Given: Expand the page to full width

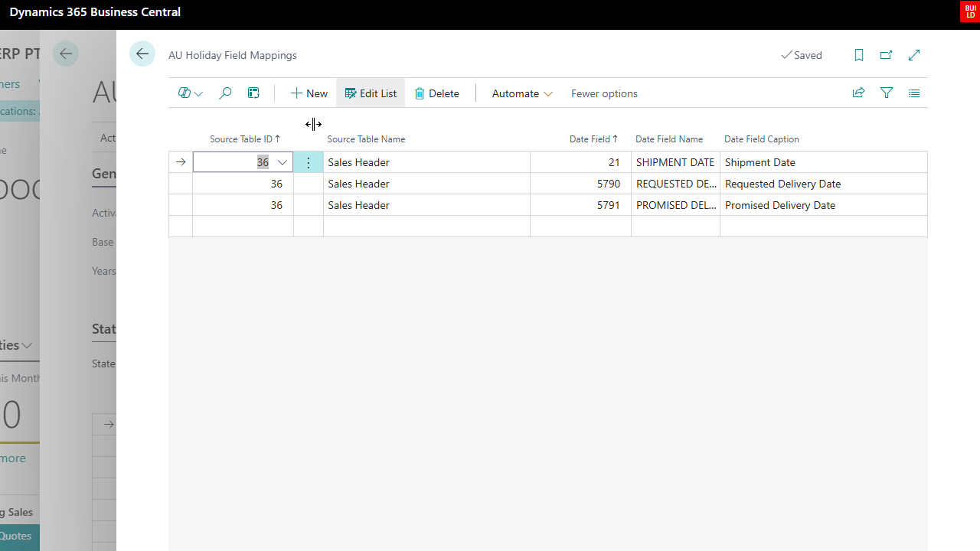Looking at the screenshot, I should (914, 55).
